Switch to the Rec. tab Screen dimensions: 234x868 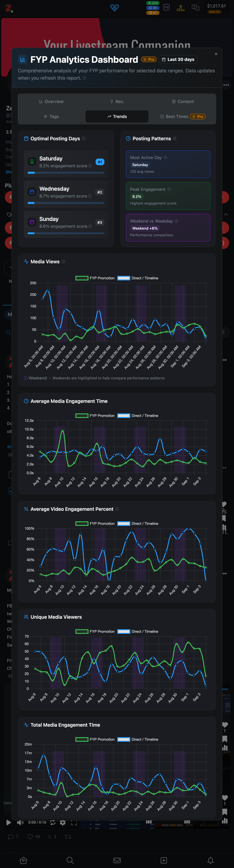point(117,101)
